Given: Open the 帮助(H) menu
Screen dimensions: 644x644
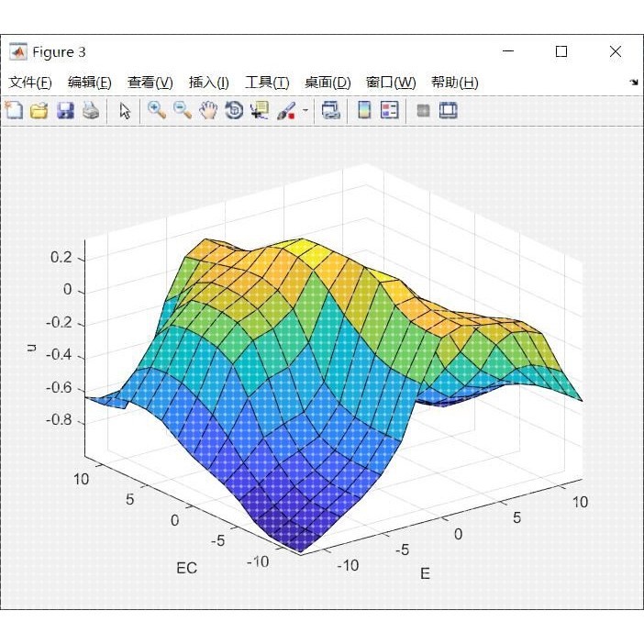Looking at the screenshot, I should [x=455, y=83].
